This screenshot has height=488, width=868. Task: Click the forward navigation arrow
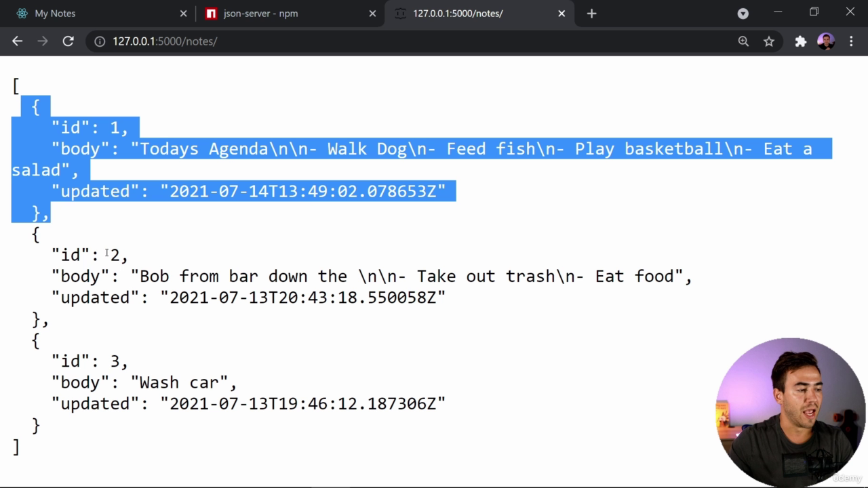(42, 41)
